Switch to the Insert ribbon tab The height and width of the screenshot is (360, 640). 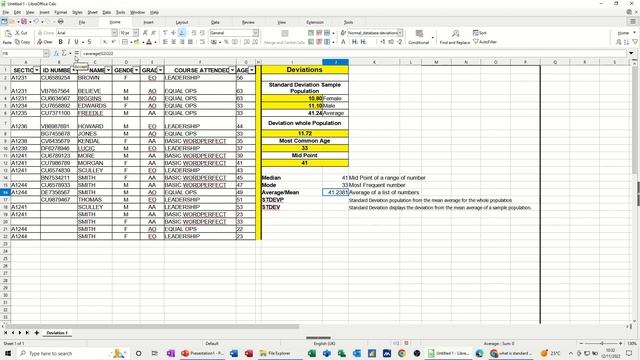click(149, 22)
